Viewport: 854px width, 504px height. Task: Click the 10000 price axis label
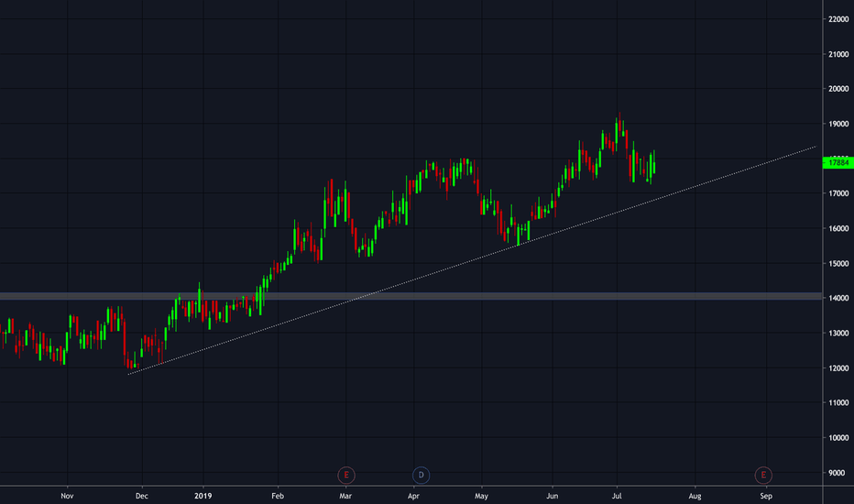pos(838,437)
